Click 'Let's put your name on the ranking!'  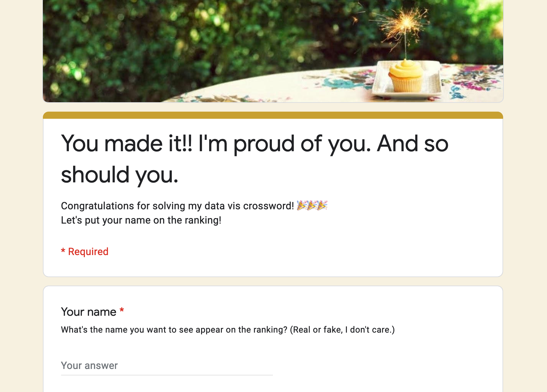(x=141, y=220)
